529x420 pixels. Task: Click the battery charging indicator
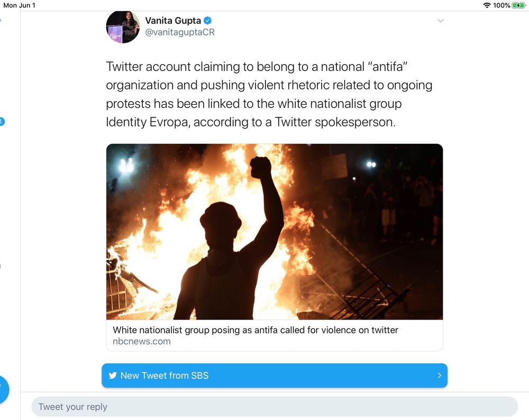(x=518, y=5)
